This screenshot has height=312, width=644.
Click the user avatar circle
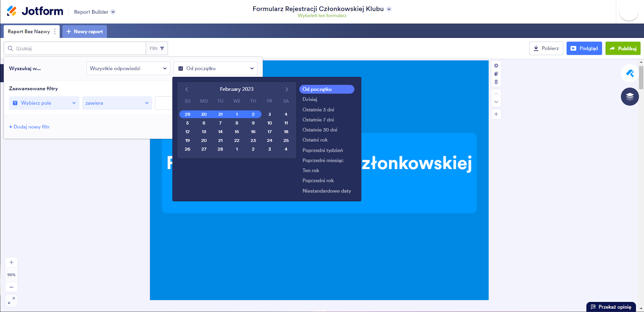tap(629, 12)
